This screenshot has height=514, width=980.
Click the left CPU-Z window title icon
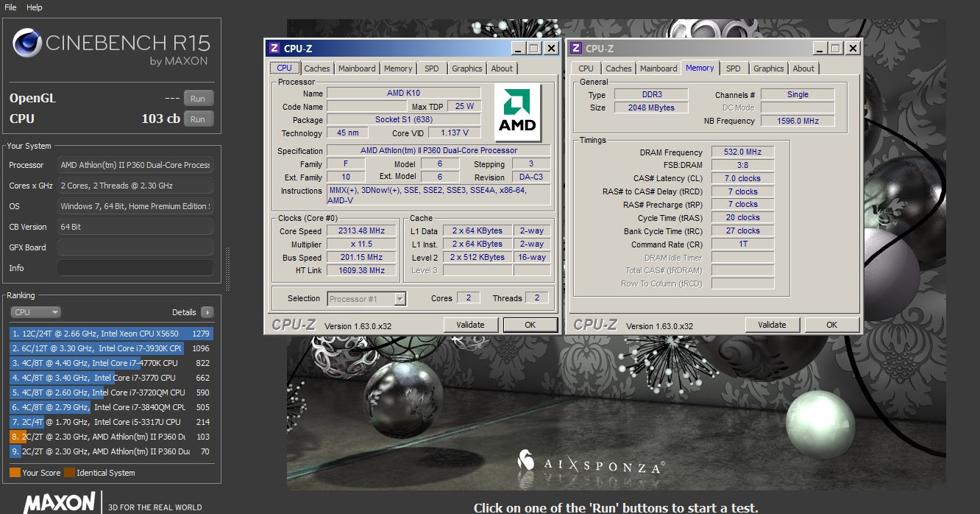point(274,48)
